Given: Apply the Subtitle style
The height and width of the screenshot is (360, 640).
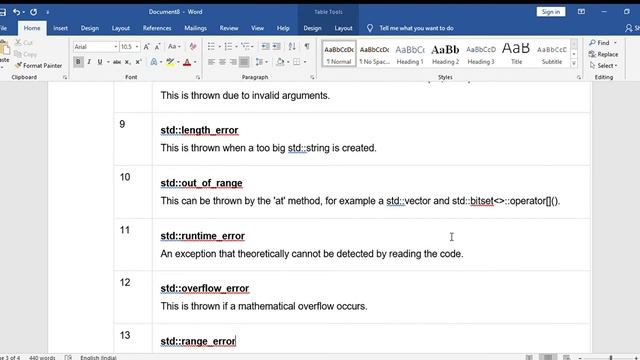Looking at the screenshot, I should 552,53.
